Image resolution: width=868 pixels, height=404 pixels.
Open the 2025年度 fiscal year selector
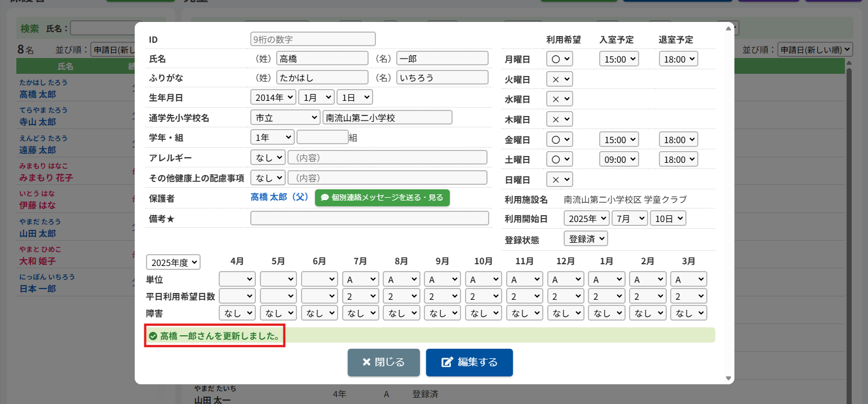[173, 262]
